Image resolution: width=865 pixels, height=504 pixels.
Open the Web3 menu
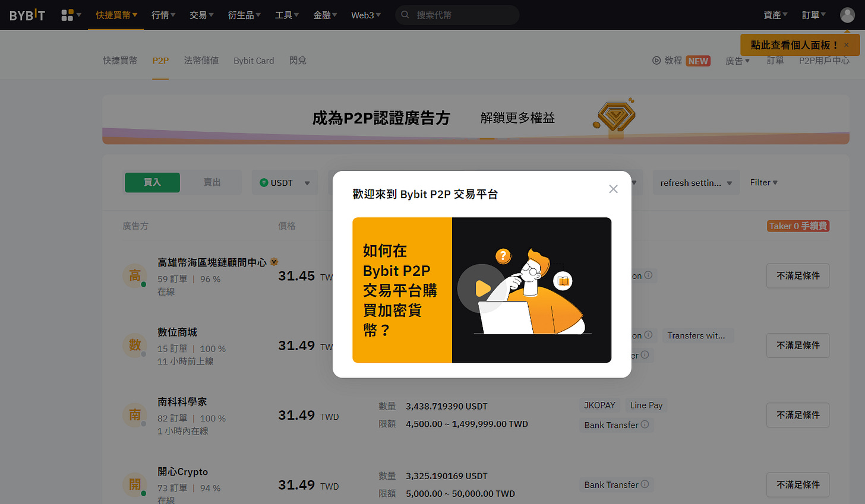point(366,15)
